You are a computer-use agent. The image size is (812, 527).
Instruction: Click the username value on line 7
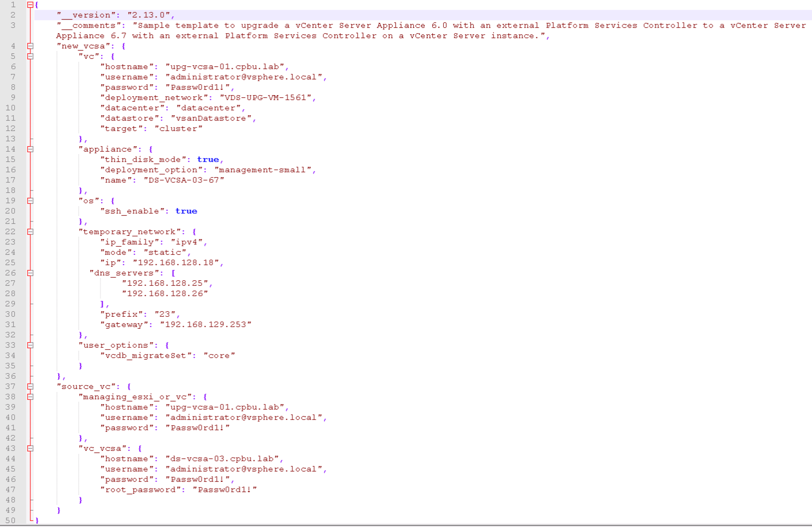244,77
